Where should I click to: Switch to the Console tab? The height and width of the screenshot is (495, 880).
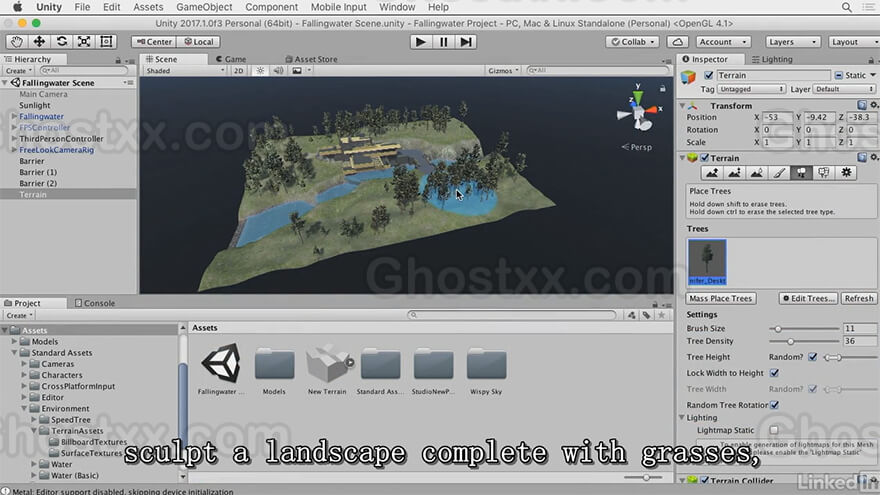94,303
